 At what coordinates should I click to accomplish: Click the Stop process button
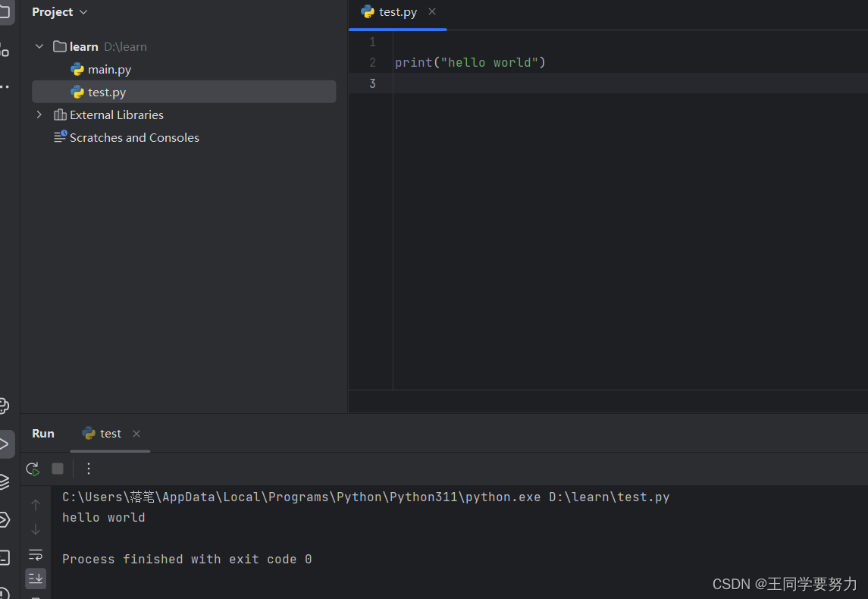pos(58,469)
